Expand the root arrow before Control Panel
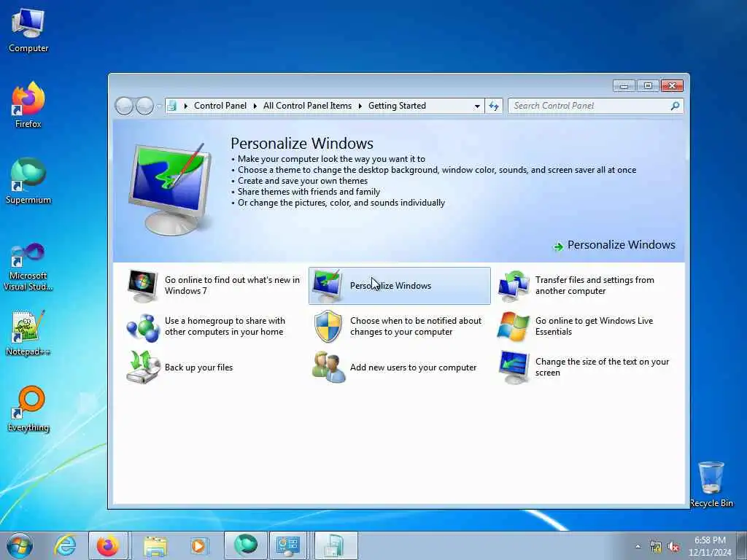The height and width of the screenshot is (560, 747). click(x=186, y=106)
